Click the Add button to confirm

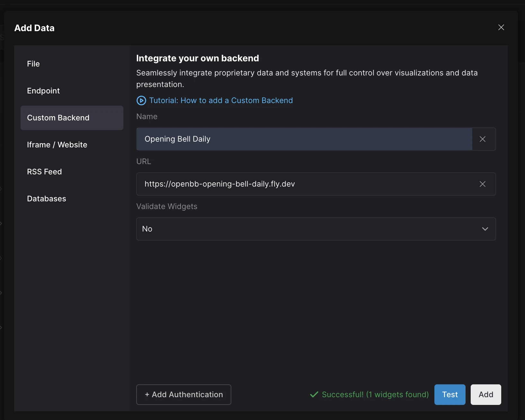485,394
